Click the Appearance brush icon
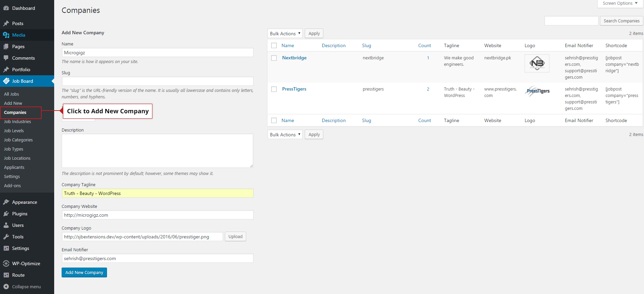Viewport: 644px width, 294px height. pyautogui.click(x=6, y=202)
